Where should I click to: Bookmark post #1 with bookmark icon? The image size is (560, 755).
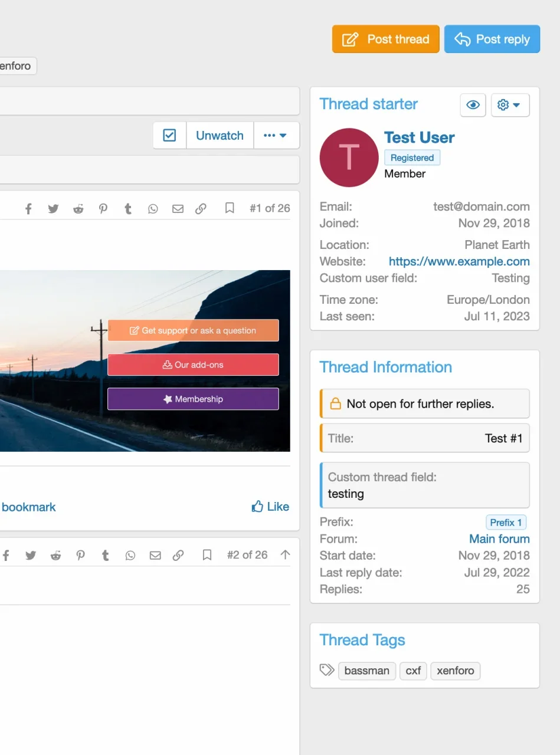click(230, 208)
